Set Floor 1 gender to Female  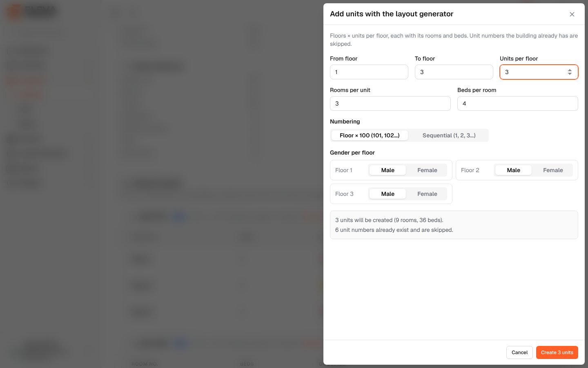click(x=427, y=170)
